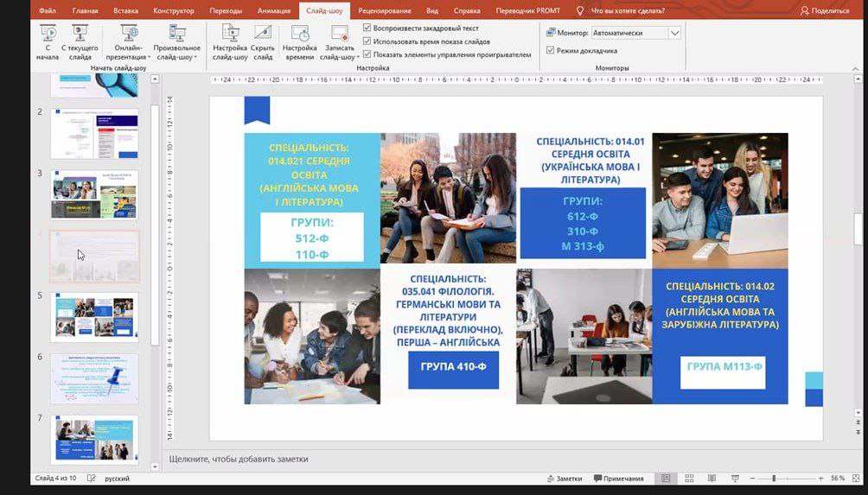Switch to slide sorter view in status bar
868x495 pixels.
687,479
